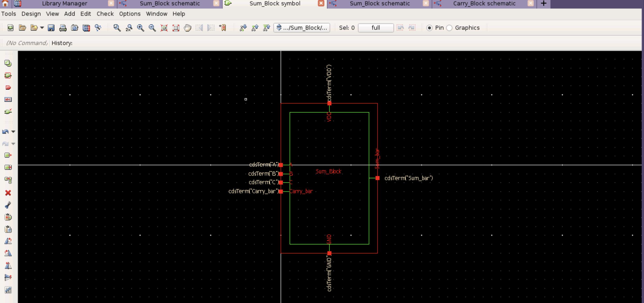This screenshot has width=644, height=303.
Task: Select the Wire drawing tool
Action: click(8, 112)
